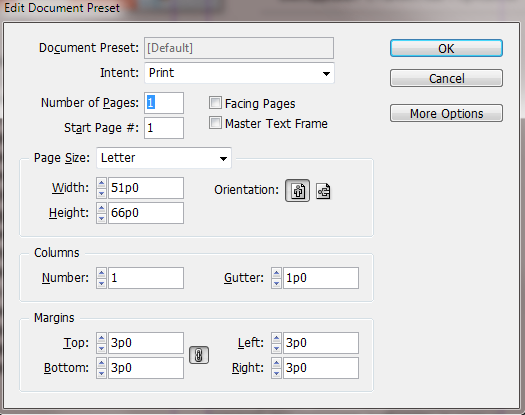Image resolution: width=525 pixels, height=415 pixels.
Task: Click the Start Page # field
Action: coord(164,128)
